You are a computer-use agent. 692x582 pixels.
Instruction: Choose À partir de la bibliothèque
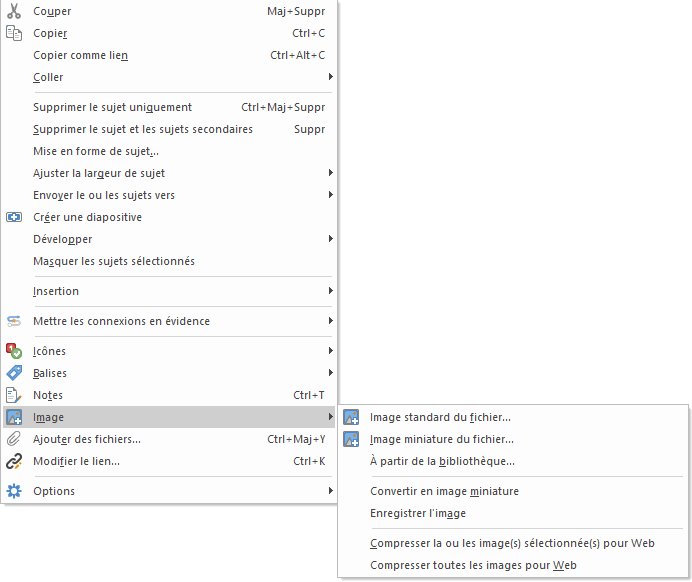point(442,461)
